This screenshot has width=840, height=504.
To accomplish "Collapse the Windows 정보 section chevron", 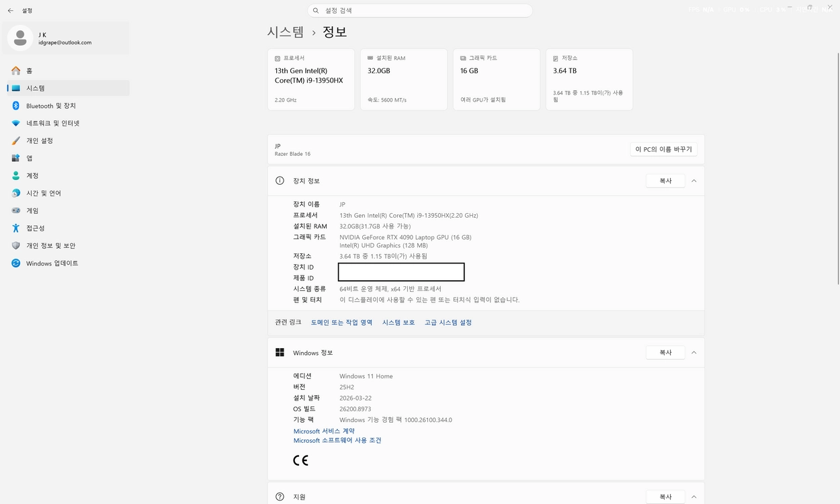I will 694,352.
